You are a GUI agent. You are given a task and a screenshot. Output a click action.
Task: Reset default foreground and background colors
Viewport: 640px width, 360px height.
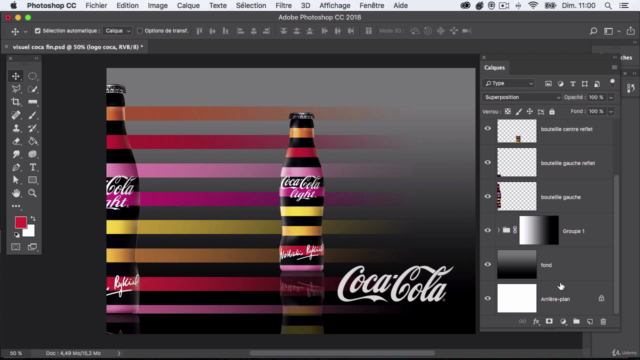pos(17,235)
